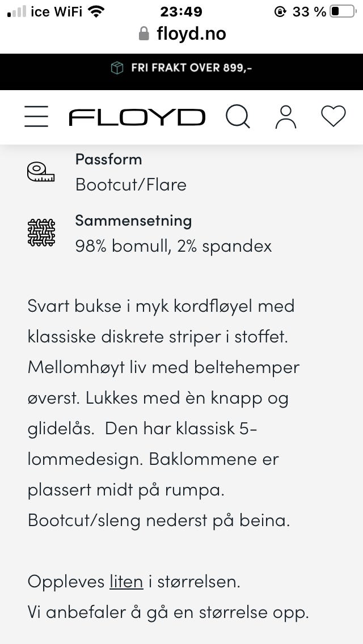363x644 pixels.
Task: Tap the clock showing 23:49
Action: [x=181, y=10]
